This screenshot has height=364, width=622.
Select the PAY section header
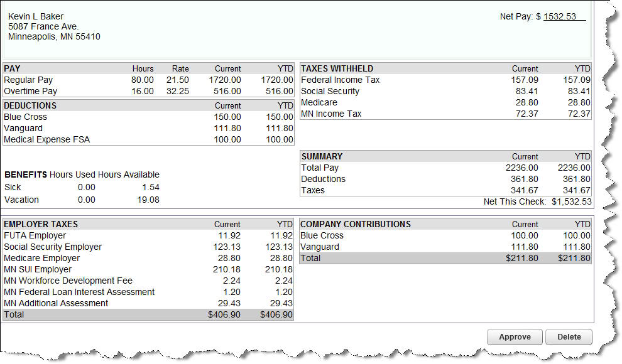(13, 68)
